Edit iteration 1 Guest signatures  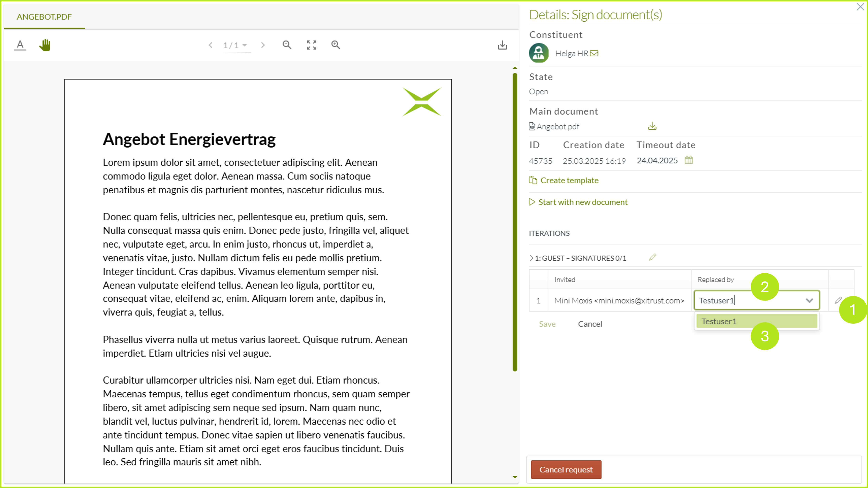653,257
